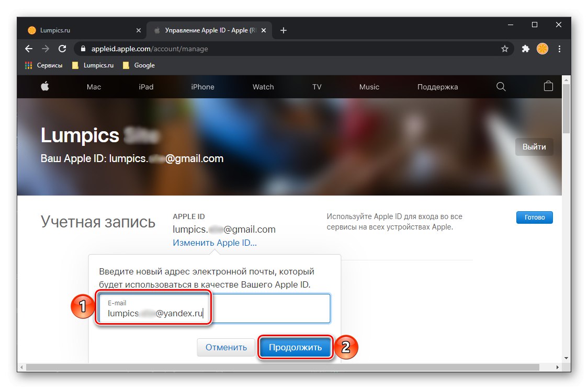Bookmark this page with the star icon
588x389 pixels.
[x=505, y=49]
